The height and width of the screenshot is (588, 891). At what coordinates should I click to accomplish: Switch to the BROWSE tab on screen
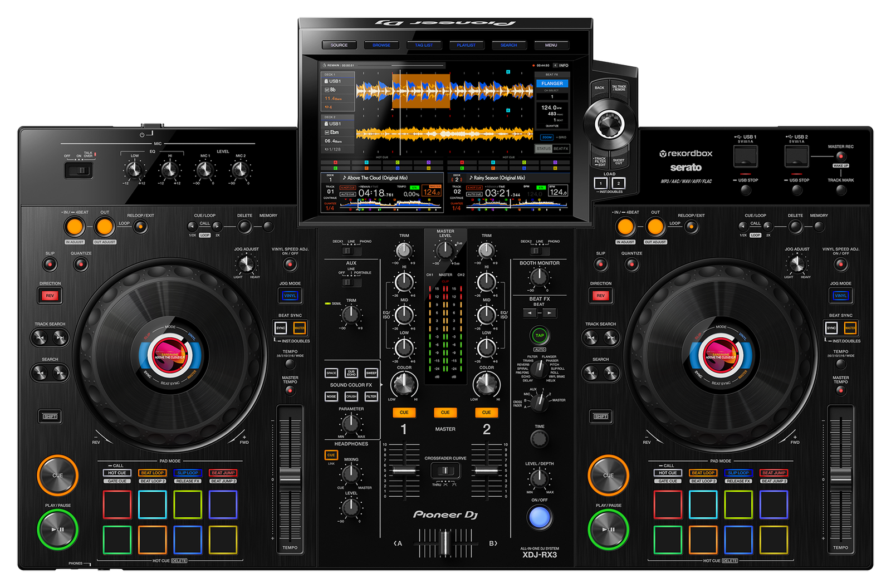(381, 45)
